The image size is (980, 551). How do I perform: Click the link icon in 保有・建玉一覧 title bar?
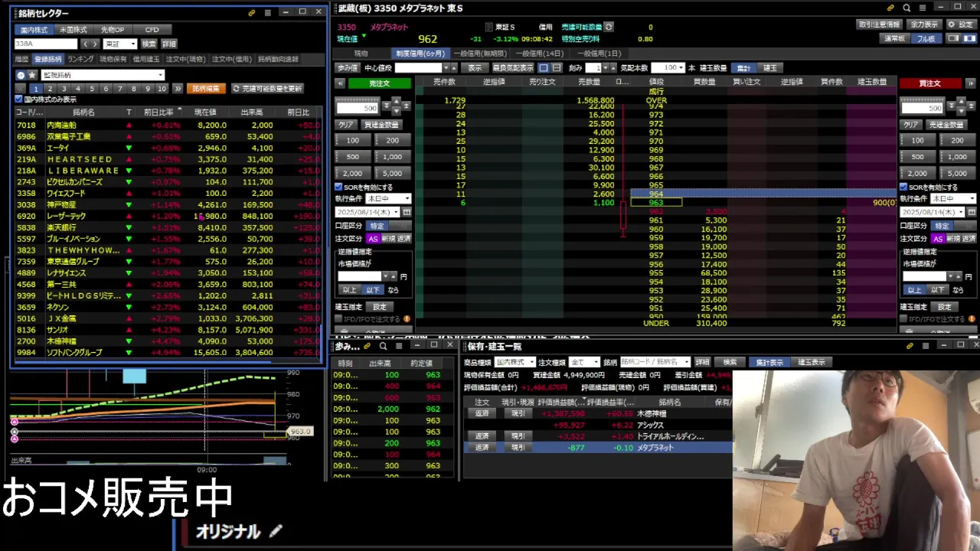pyautogui.click(x=910, y=346)
